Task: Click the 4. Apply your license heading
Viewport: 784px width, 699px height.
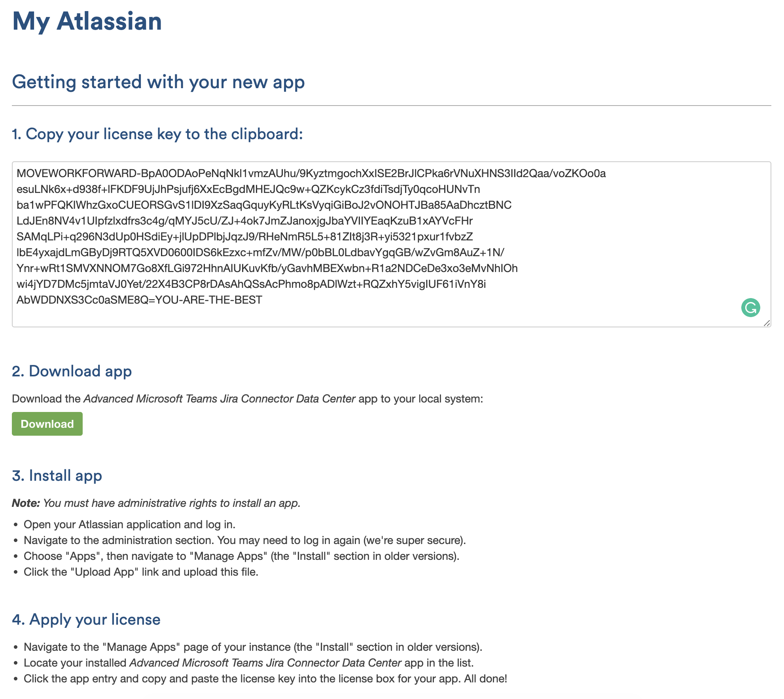Action: pyautogui.click(x=86, y=619)
